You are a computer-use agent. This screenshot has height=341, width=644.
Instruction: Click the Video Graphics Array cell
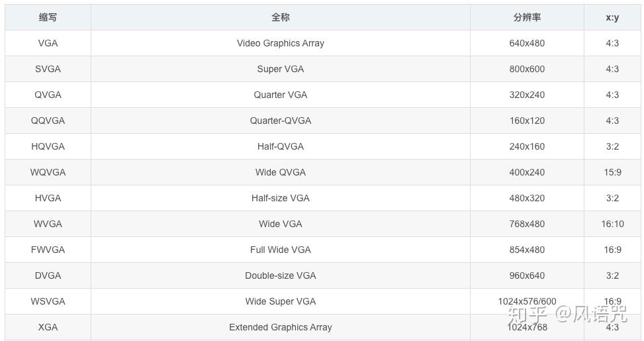[280, 43]
